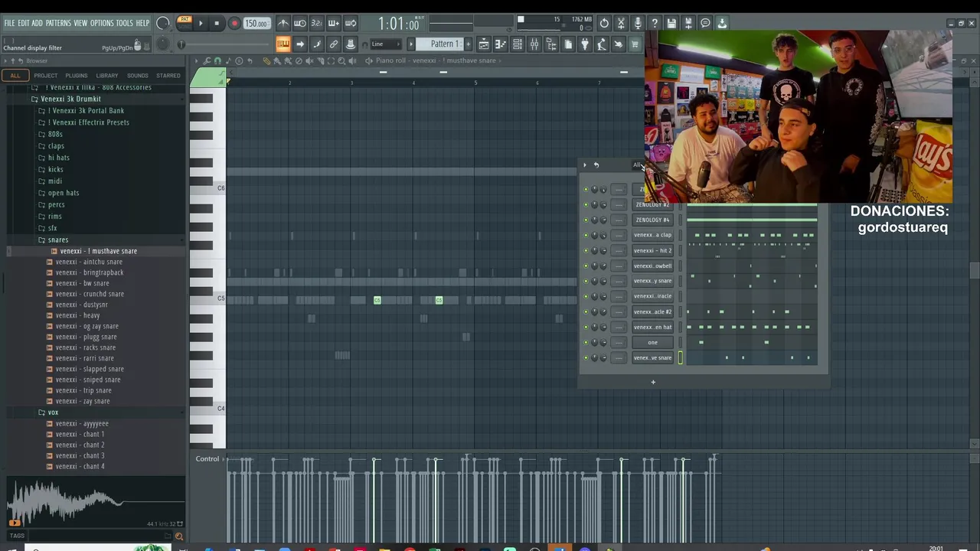Expand the hi hats folder
Screen dimensions: 980x551
(x=58, y=158)
